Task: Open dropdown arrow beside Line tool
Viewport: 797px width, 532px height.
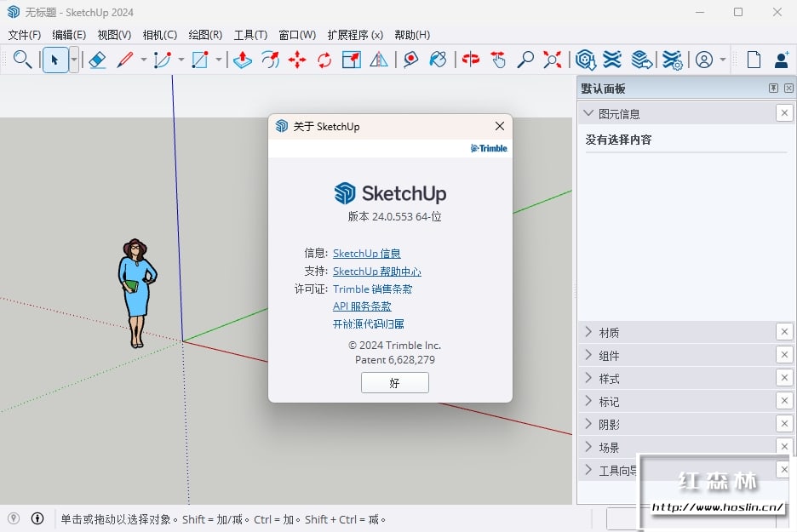Action: tap(143, 60)
